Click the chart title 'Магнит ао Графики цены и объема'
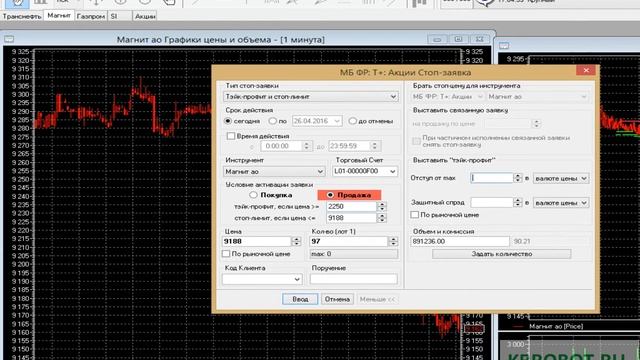This screenshot has height=360, width=640. (x=221, y=40)
